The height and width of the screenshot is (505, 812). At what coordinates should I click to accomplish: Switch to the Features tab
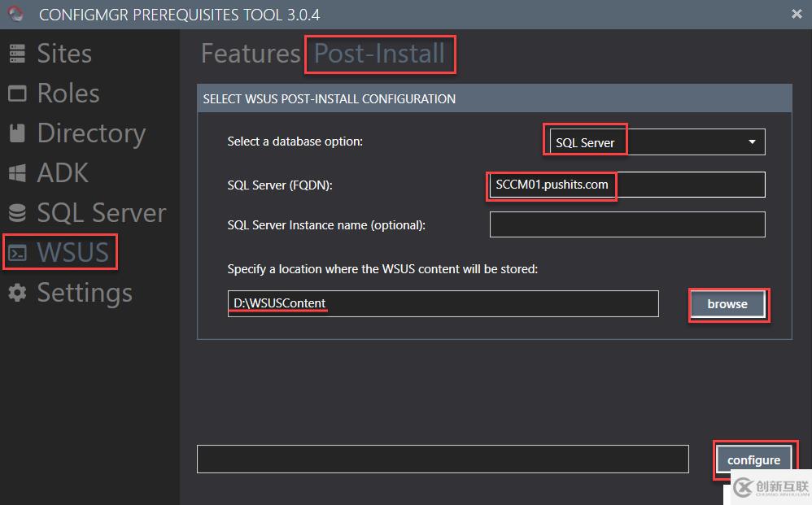(x=251, y=54)
